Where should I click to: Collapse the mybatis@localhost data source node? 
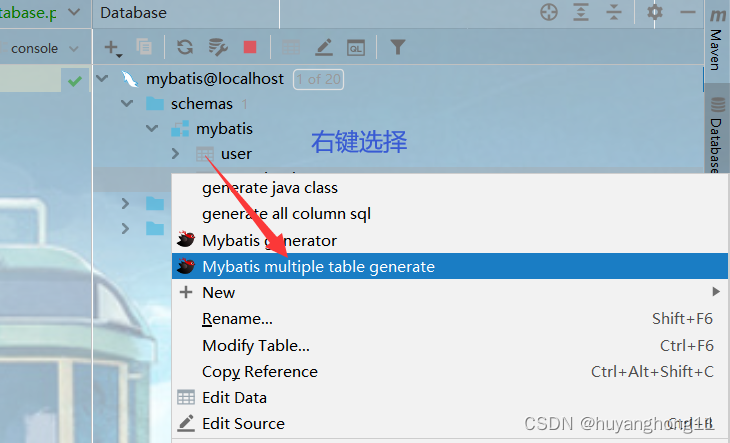[102, 78]
